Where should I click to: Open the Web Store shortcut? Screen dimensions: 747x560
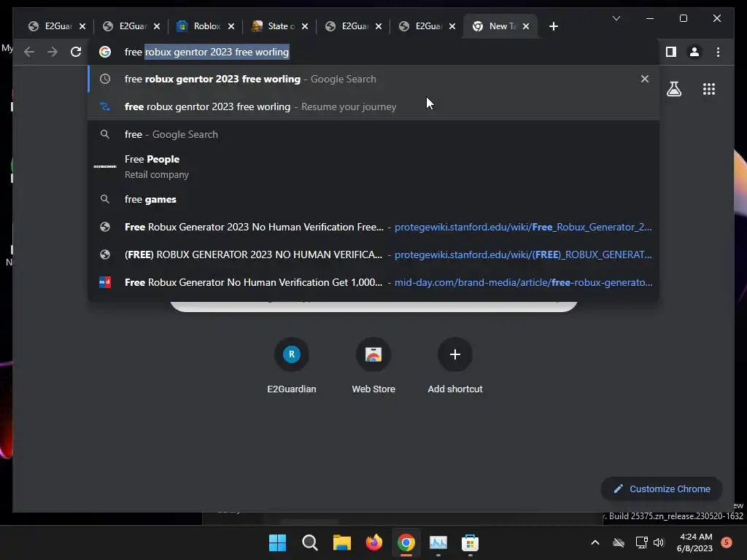coord(373,366)
